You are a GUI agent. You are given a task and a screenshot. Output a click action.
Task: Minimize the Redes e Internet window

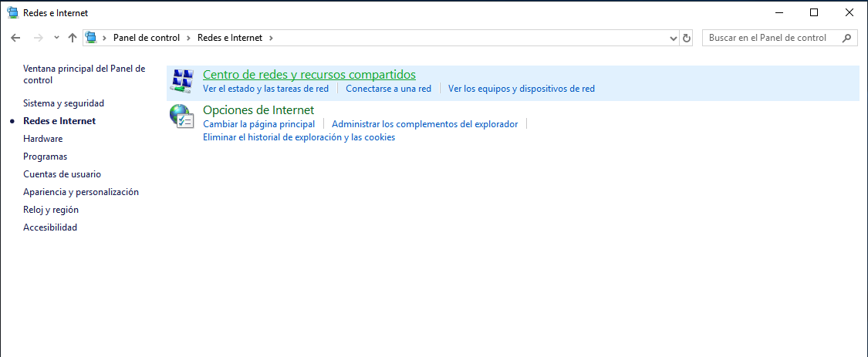[x=778, y=13]
